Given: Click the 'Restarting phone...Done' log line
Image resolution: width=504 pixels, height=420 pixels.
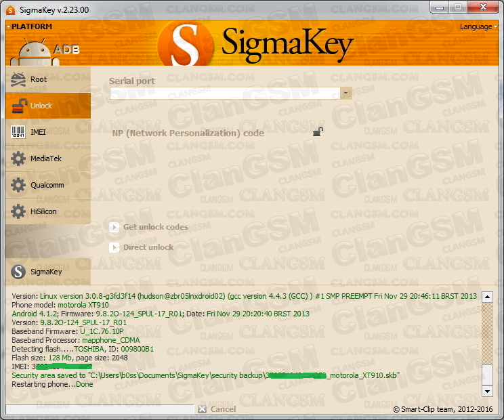Looking at the screenshot, I should pos(52,384).
